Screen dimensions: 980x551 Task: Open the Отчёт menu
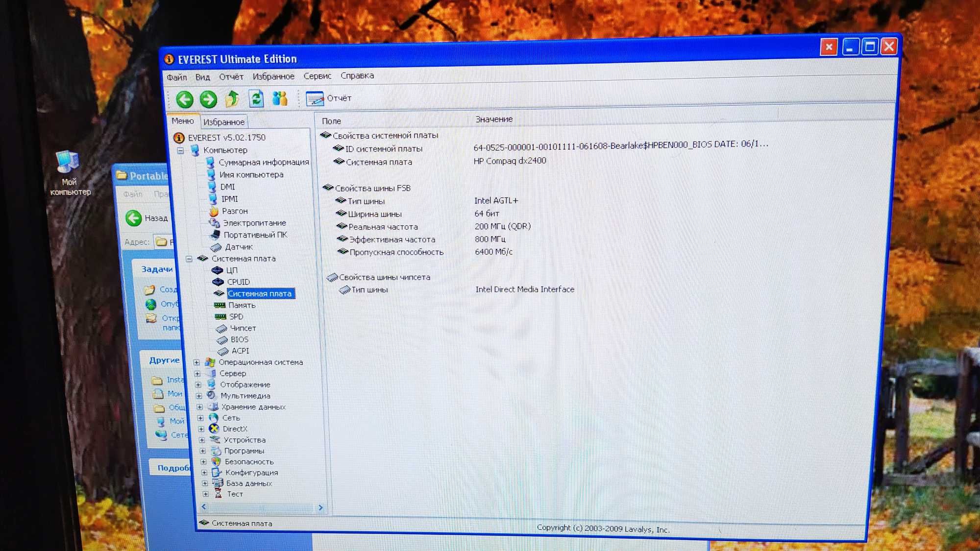click(231, 77)
